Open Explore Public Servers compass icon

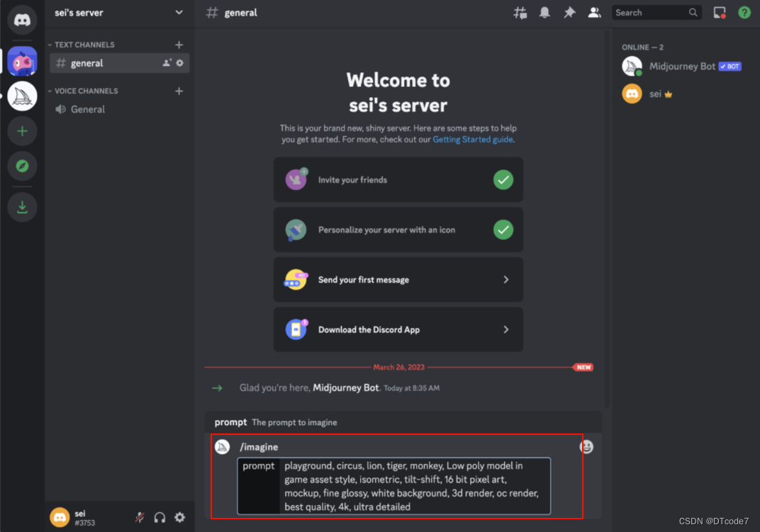(22, 166)
